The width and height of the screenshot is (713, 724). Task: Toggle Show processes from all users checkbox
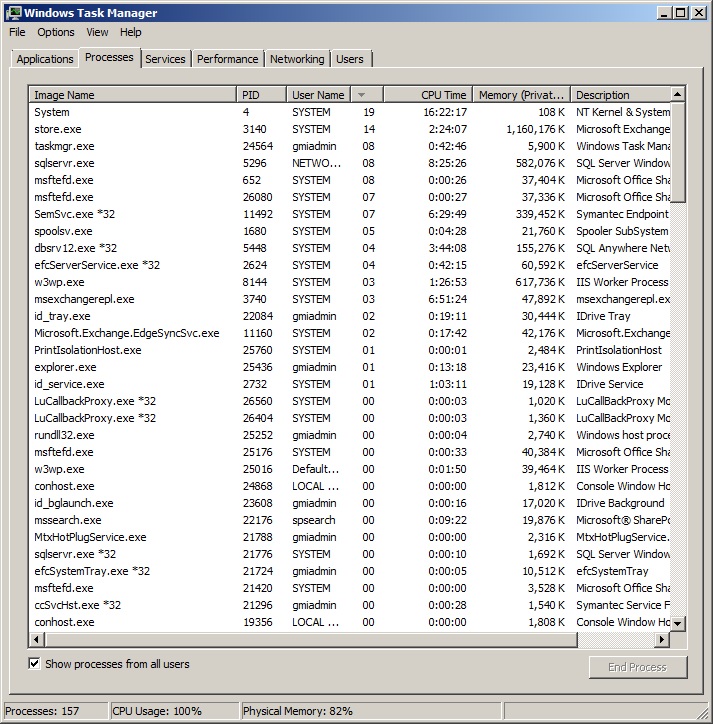[34, 664]
